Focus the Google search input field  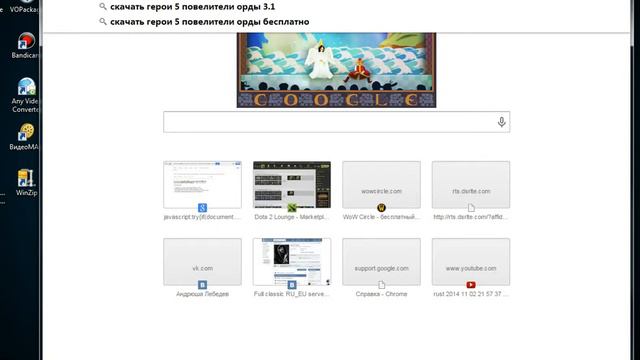pyautogui.click(x=336, y=122)
